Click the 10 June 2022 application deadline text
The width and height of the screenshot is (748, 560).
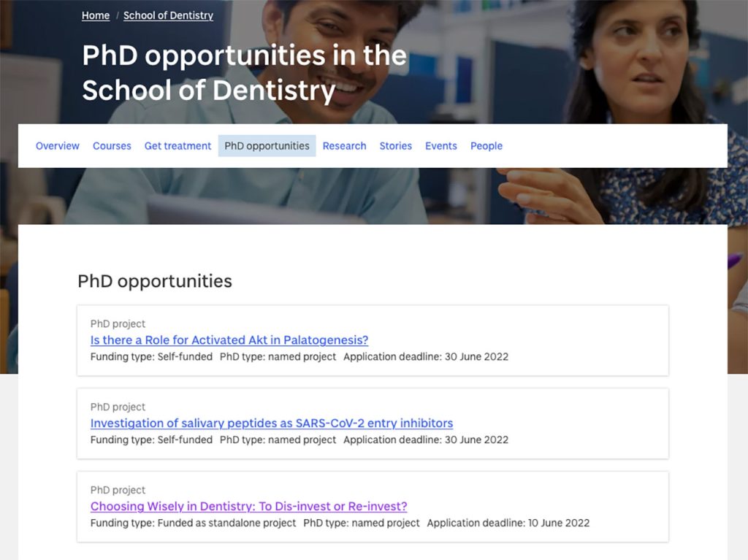508,523
